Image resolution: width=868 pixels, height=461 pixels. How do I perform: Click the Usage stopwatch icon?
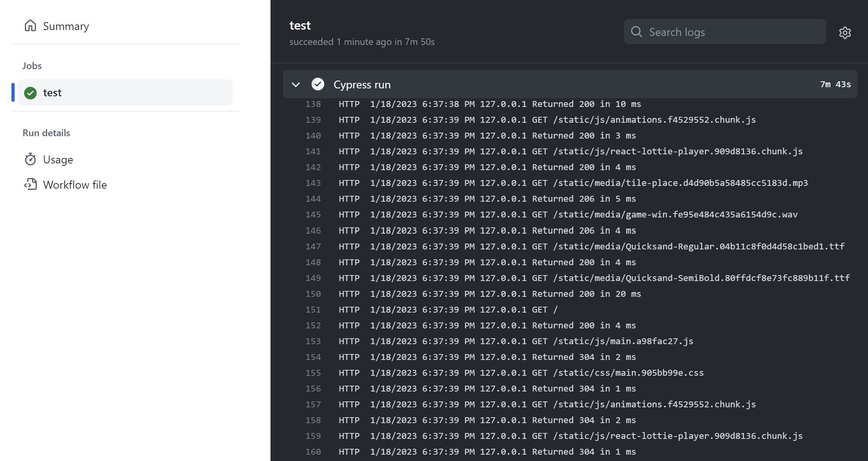[x=31, y=159]
